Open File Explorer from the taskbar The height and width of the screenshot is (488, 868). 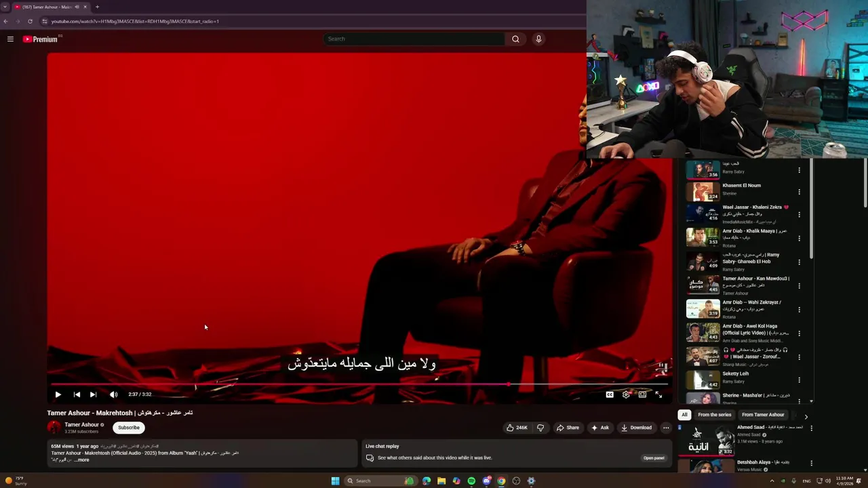441,481
